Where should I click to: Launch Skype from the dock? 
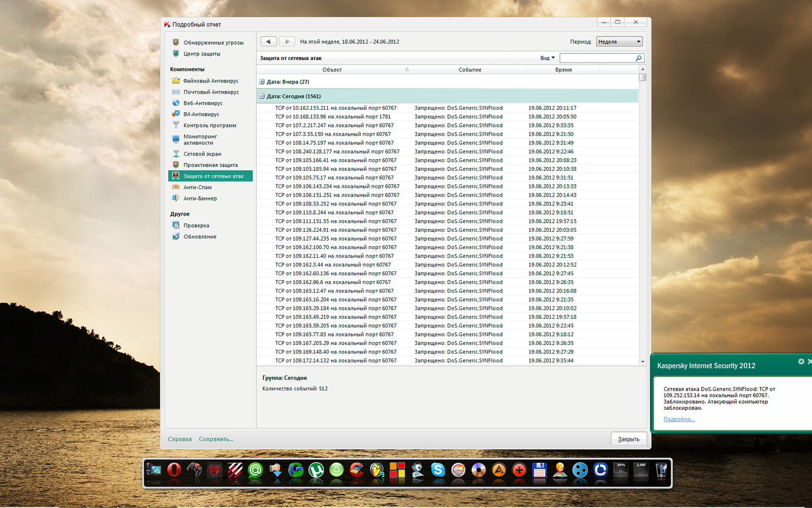point(438,470)
